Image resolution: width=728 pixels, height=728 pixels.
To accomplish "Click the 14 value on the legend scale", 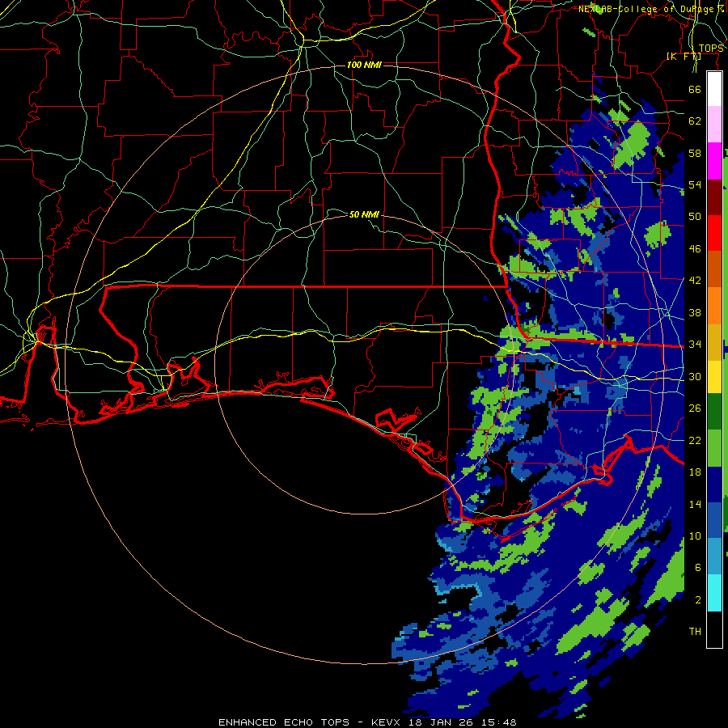I will [x=695, y=505].
